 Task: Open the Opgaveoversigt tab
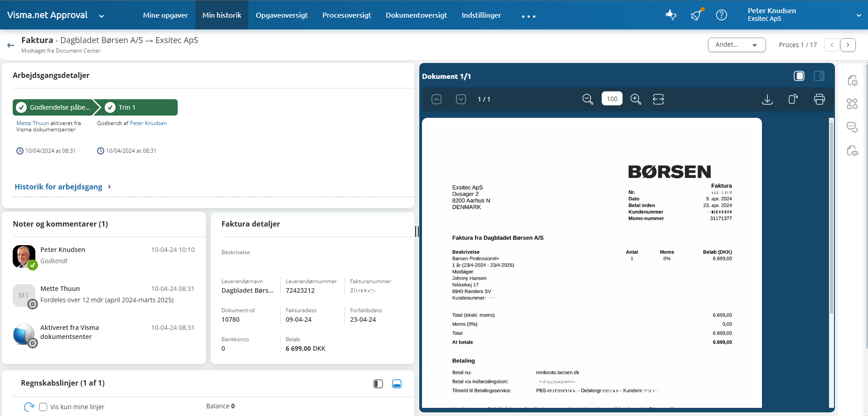coord(282,15)
